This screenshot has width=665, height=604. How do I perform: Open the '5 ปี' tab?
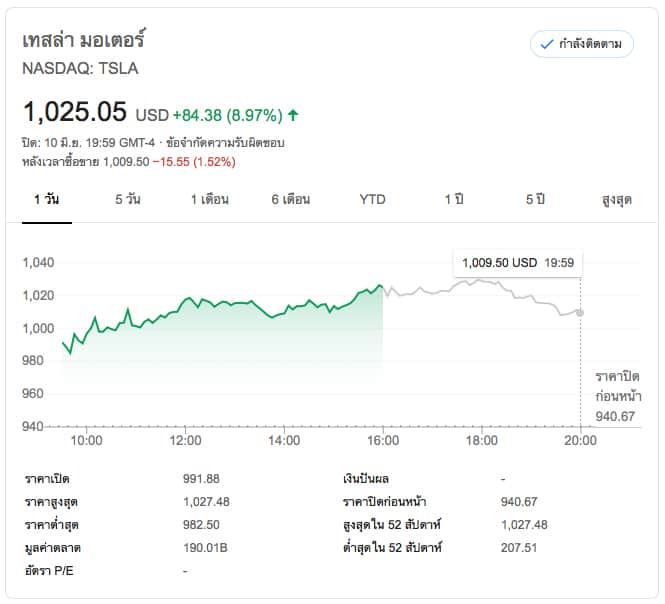(x=535, y=199)
